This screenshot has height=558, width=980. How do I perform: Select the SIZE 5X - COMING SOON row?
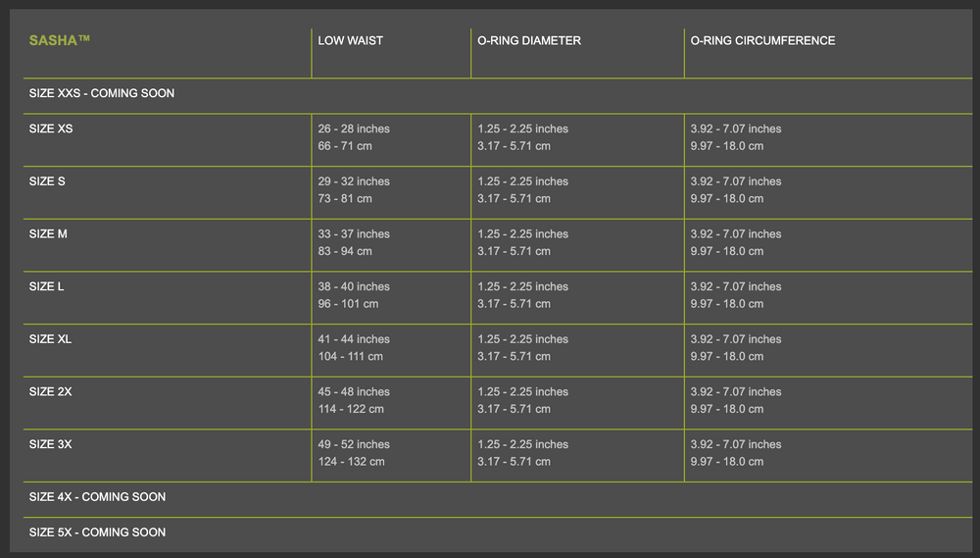tap(97, 533)
